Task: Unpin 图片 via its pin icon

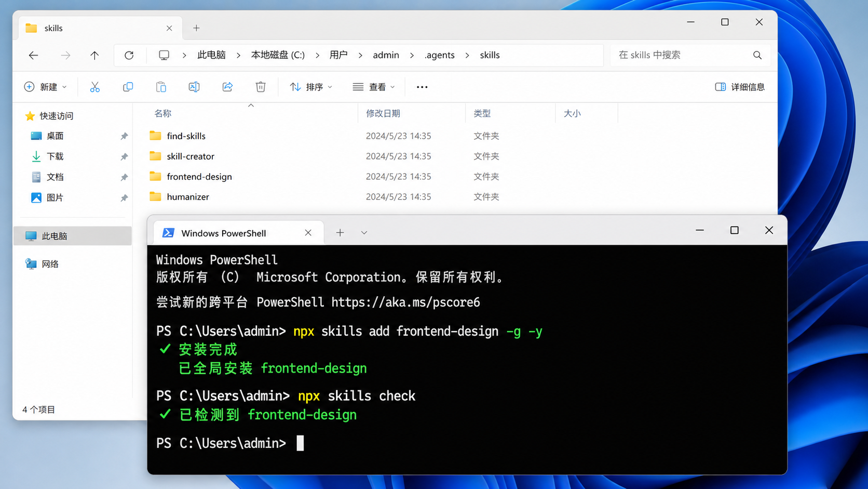Action: 124,197
